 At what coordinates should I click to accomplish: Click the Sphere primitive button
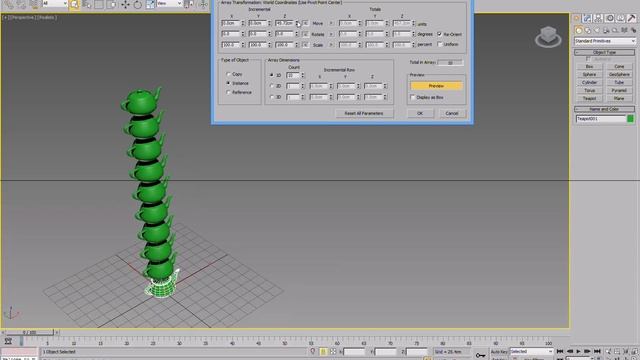click(589, 74)
